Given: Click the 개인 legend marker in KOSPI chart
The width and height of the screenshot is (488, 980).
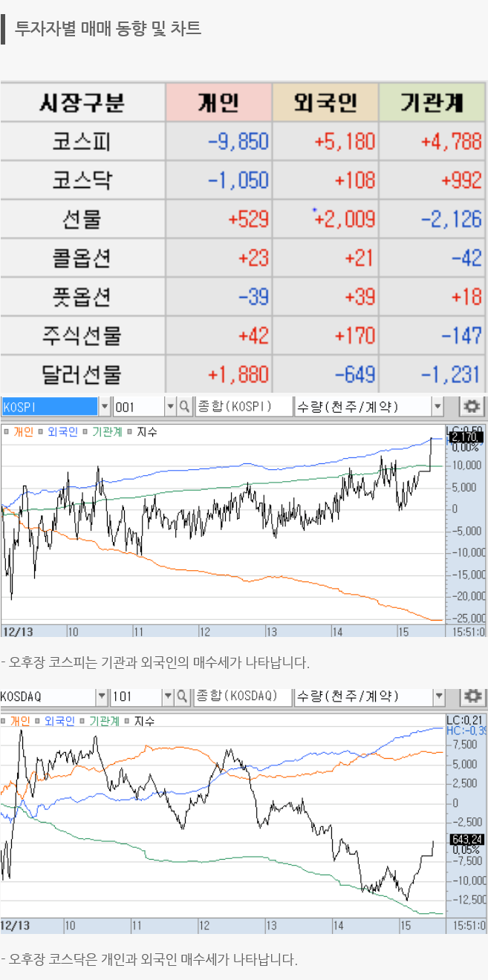Looking at the screenshot, I should coord(7,431).
